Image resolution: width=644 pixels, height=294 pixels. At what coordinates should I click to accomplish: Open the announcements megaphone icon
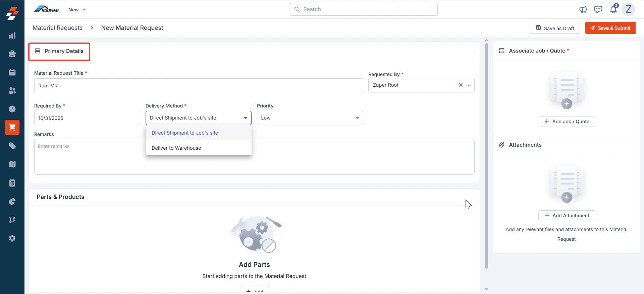583,9
